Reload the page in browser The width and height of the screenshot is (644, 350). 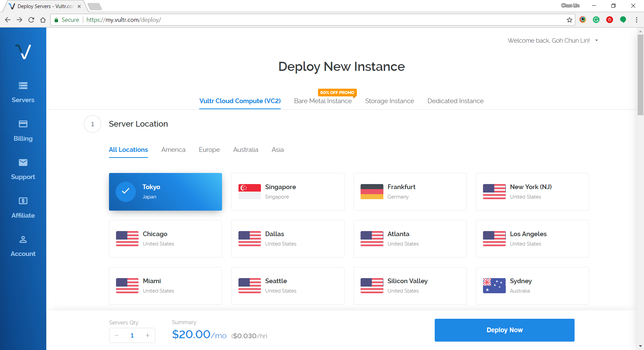tap(31, 20)
